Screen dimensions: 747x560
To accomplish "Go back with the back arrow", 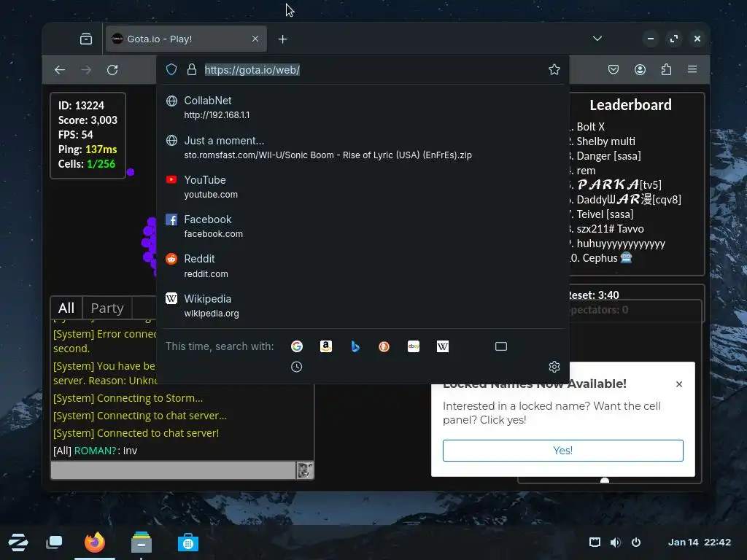I will click(x=60, y=70).
